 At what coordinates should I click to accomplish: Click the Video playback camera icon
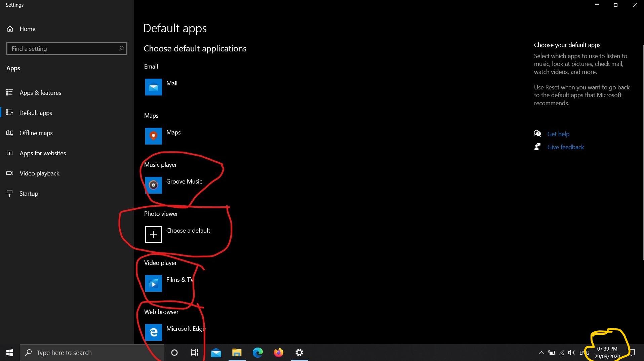click(10, 173)
